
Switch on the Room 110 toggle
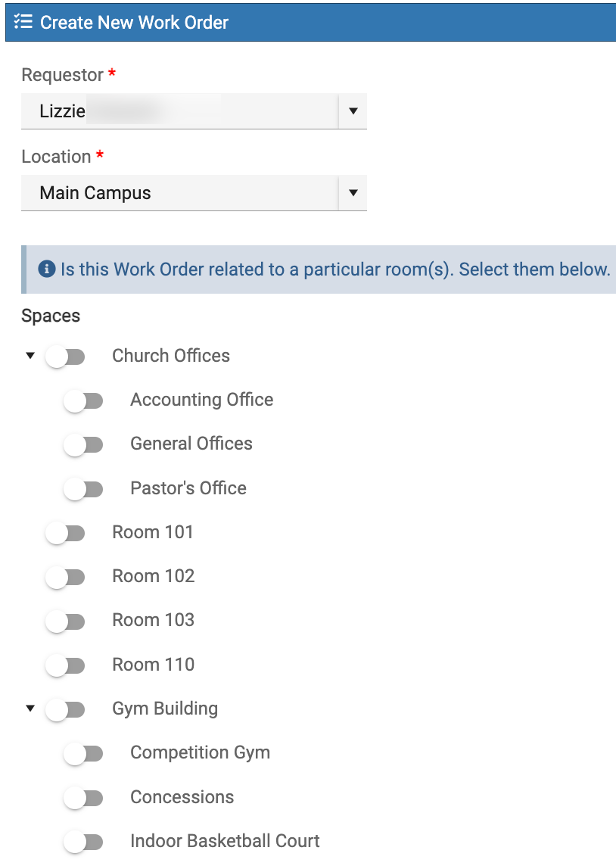click(x=65, y=665)
